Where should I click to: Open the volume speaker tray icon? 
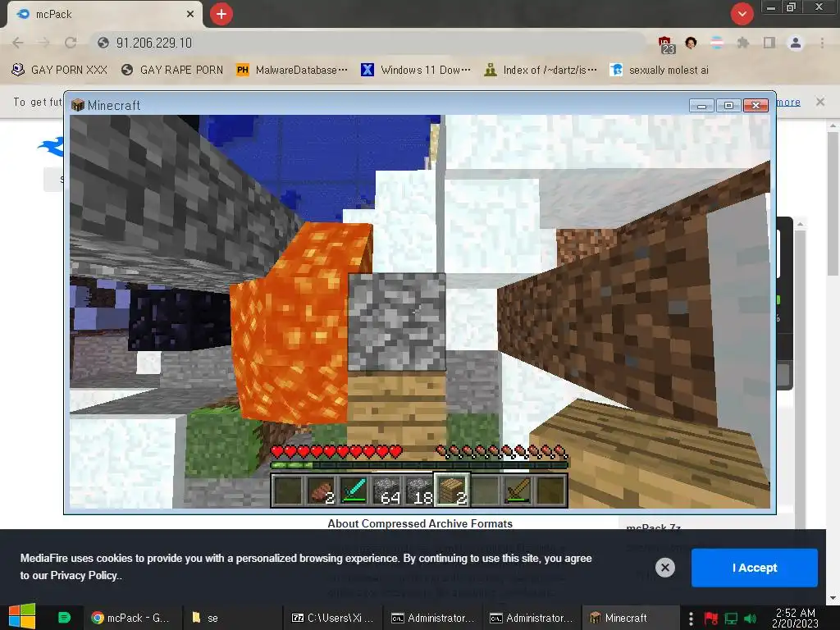[x=751, y=619]
